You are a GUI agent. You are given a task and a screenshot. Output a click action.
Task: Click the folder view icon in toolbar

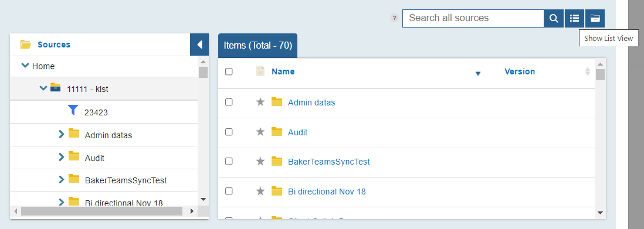[x=595, y=19]
